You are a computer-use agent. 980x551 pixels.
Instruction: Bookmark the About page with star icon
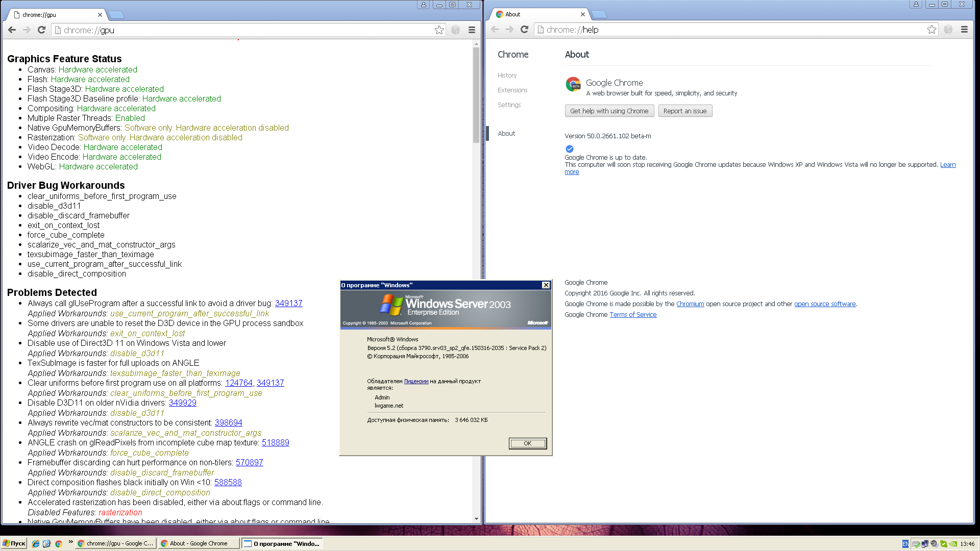(932, 30)
